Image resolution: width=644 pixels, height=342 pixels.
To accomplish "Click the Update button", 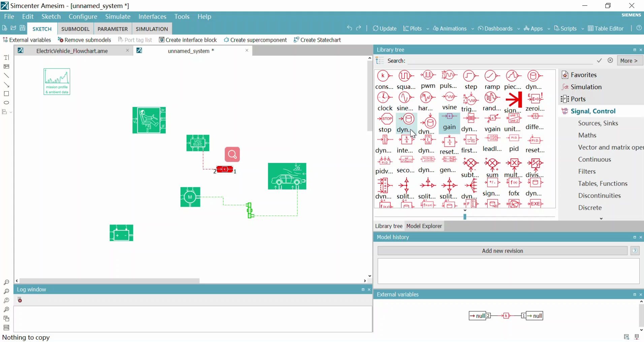I will pos(385,29).
